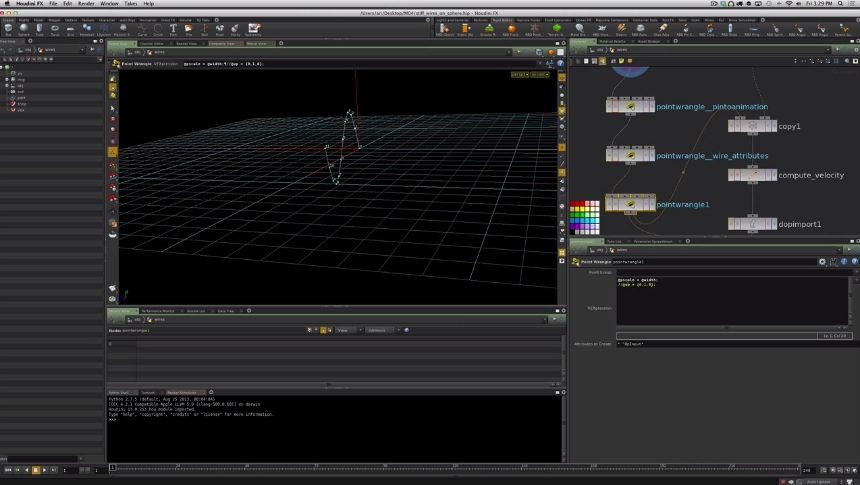Image resolution: width=860 pixels, height=485 pixels.
Task: Select the copy1 node in network
Action: pyautogui.click(x=752, y=127)
